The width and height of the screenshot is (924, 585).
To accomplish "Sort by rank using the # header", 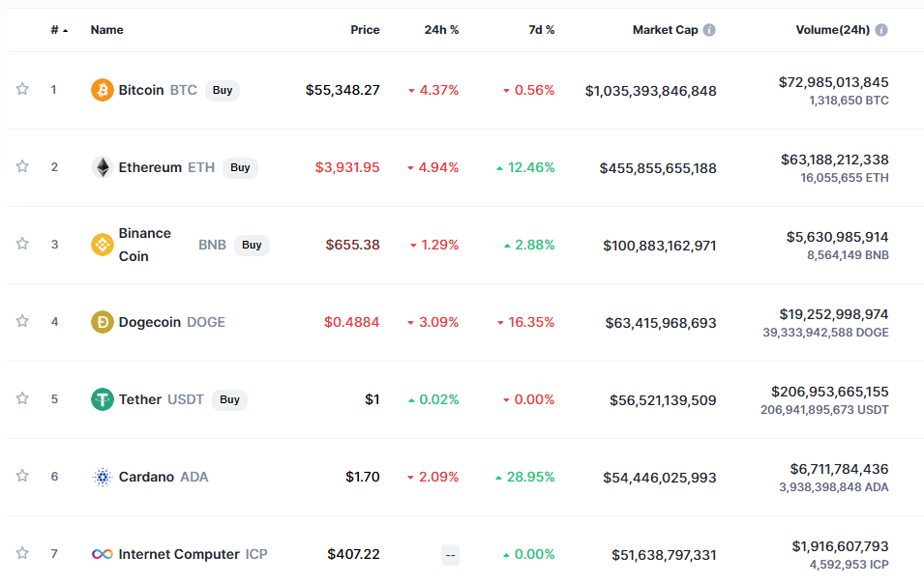I will click(58, 30).
